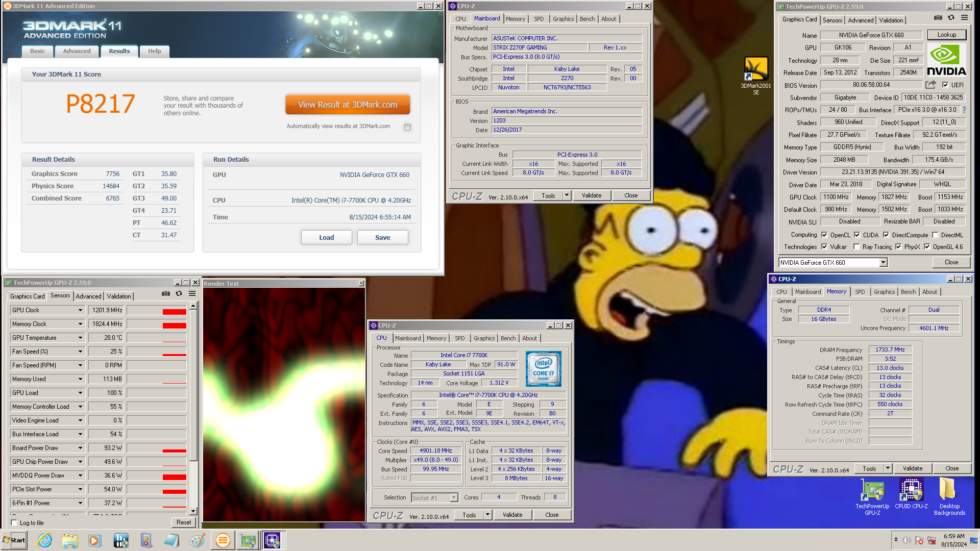Click the volume icon in the system tray
Screen dimensions: 980x551
pyautogui.click(x=907, y=540)
